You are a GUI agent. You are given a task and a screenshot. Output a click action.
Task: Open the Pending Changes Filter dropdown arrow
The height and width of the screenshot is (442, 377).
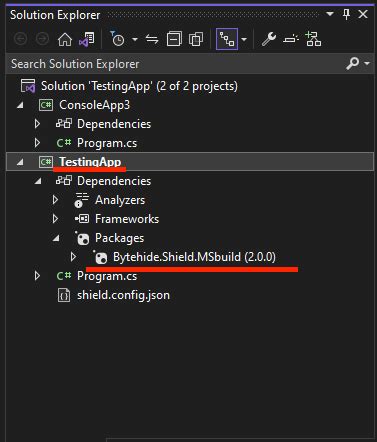135,39
